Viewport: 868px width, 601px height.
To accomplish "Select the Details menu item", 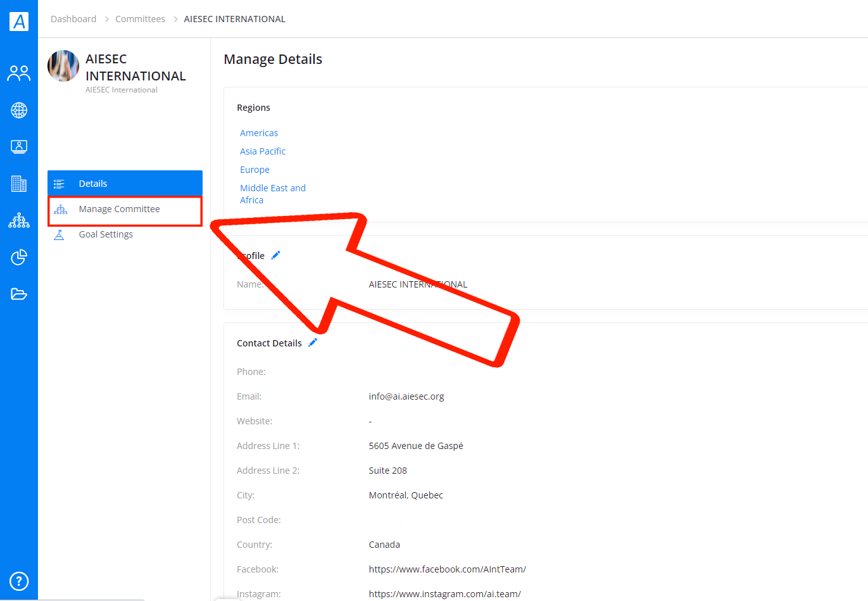I will click(125, 184).
